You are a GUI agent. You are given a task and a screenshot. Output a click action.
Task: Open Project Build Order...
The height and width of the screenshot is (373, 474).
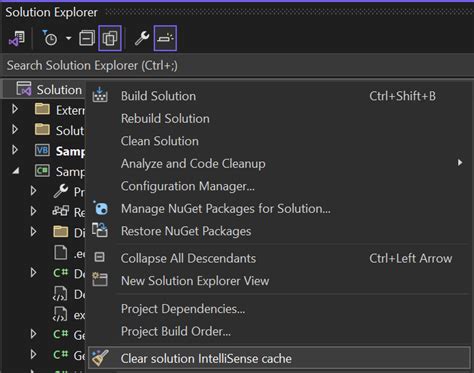pos(278,332)
